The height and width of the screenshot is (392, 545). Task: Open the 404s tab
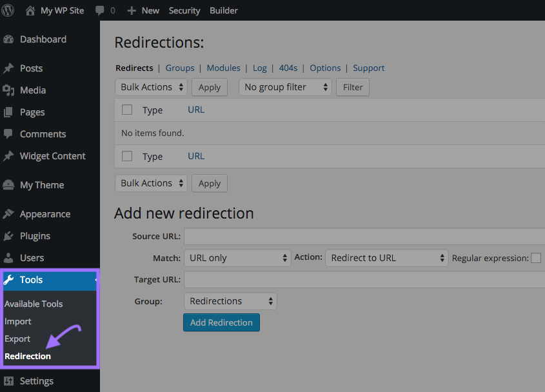288,68
